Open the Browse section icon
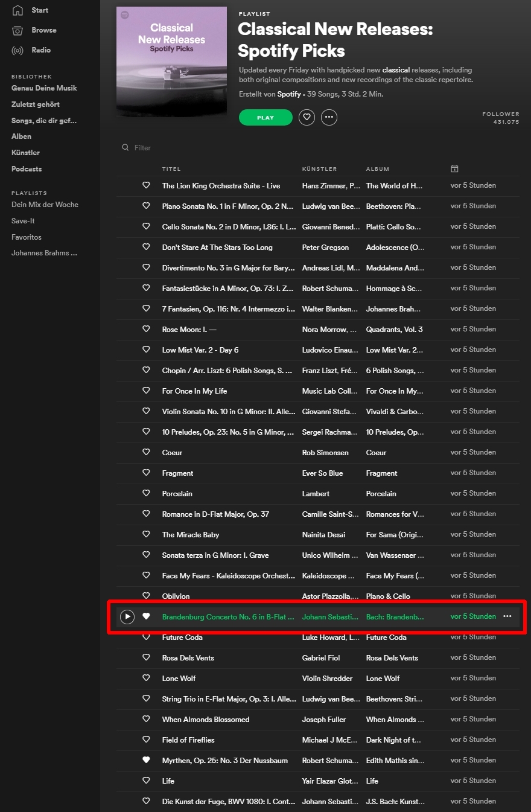531x812 pixels. (x=17, y=30)
